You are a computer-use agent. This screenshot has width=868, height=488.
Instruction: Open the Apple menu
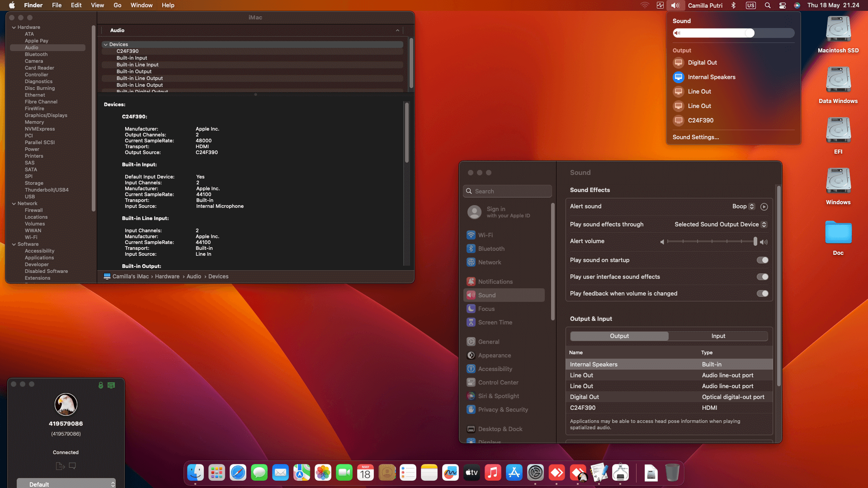12,5
